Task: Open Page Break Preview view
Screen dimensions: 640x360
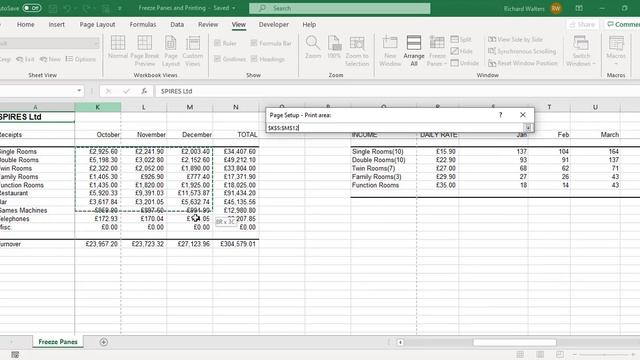Action: tap(144, 51)
